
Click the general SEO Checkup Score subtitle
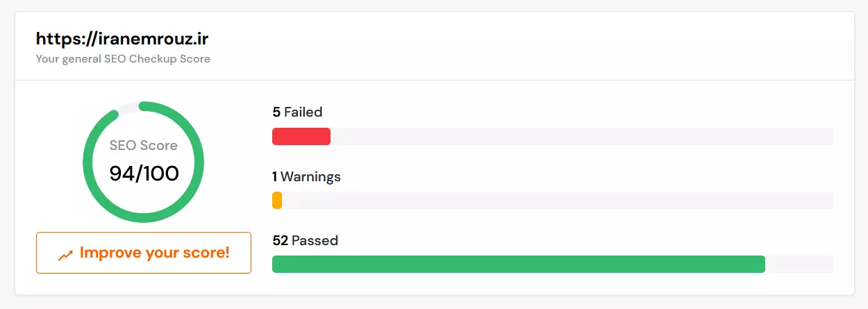tap(123, 59)
